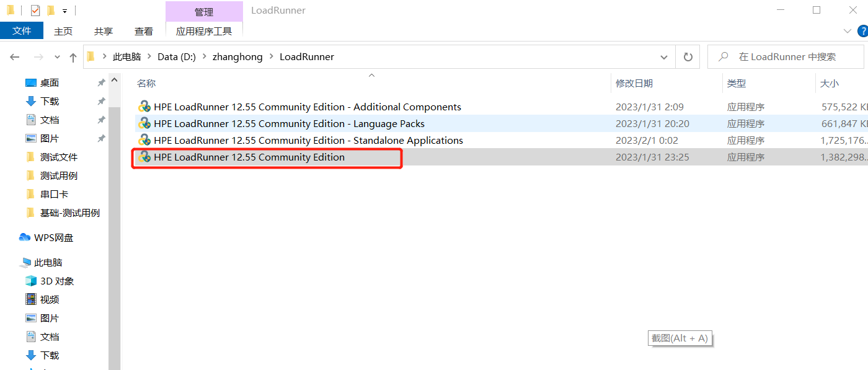
Task: Click the 3D 对象 cube icon
Action: pos(31,281)
